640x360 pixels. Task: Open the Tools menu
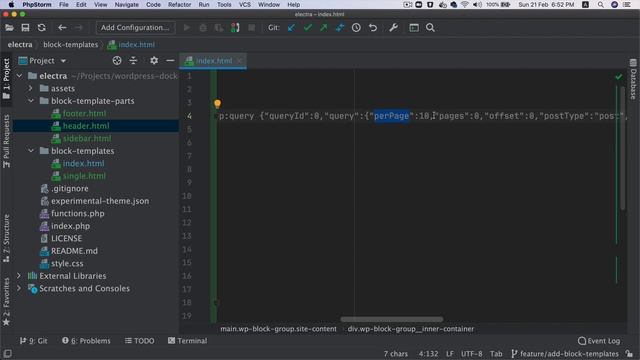pyautogui.click(x=224, y=4)
